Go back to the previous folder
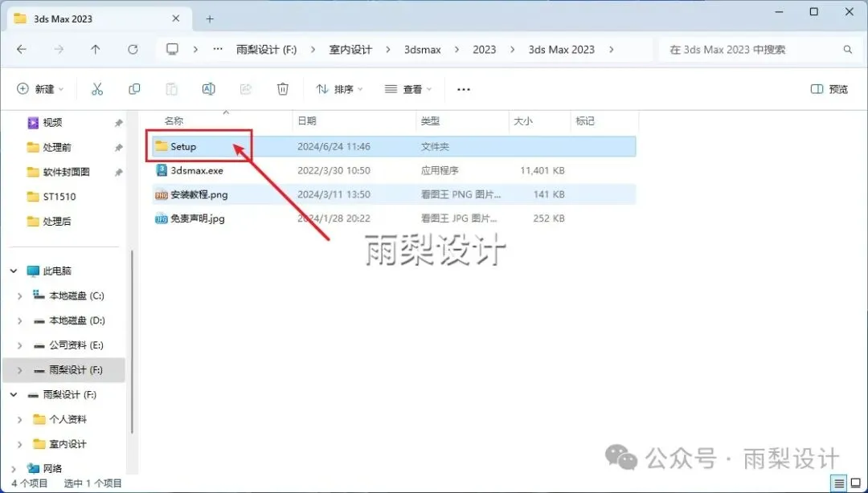Image resolution: width=868 pixels, height=493 pixels. [22, 49]
